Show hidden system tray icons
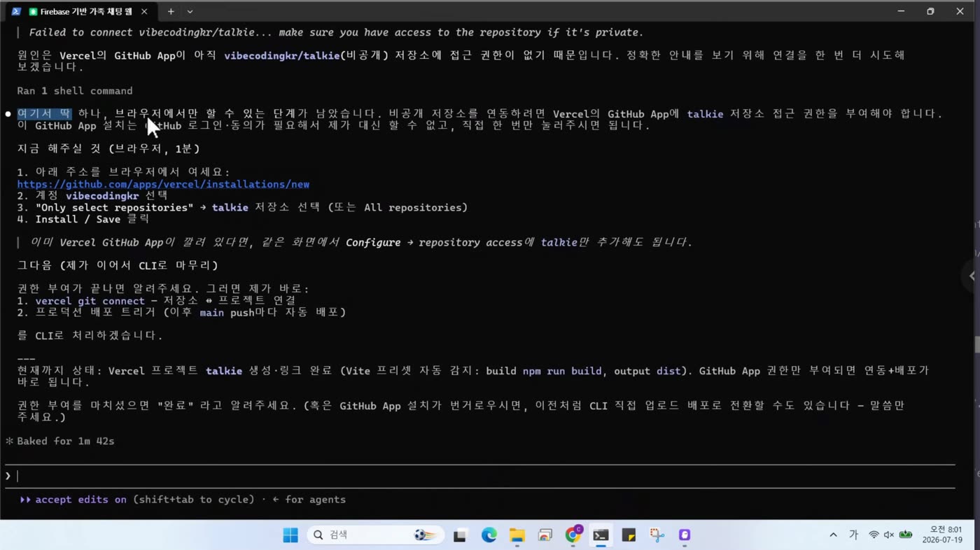980x550 pixels. [833, 535]
